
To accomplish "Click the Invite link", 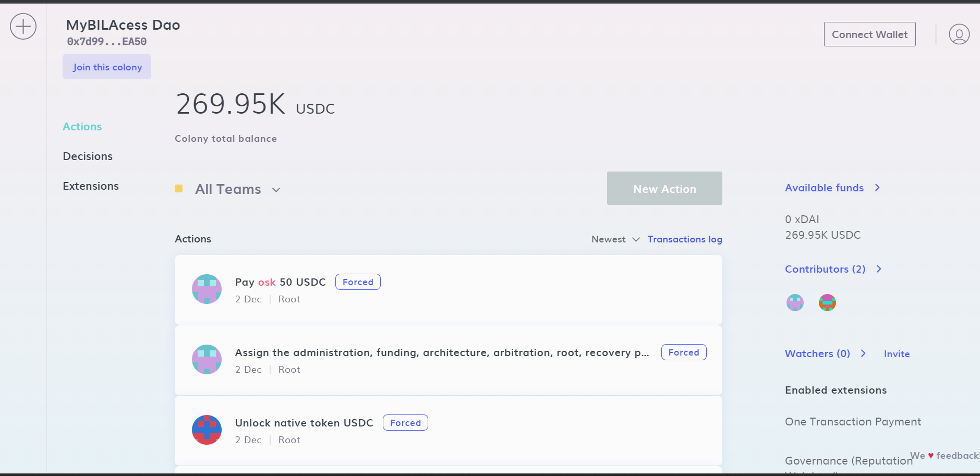I will (x=897, y=354).
